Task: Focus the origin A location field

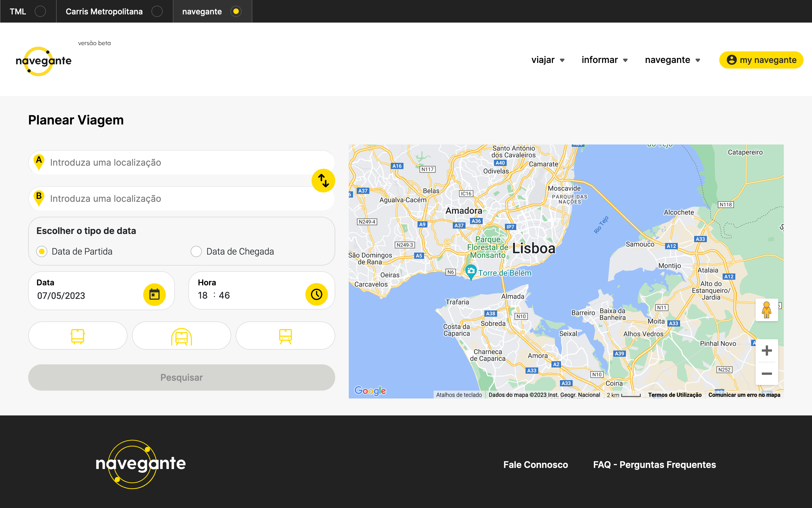Action: point(182,162)
